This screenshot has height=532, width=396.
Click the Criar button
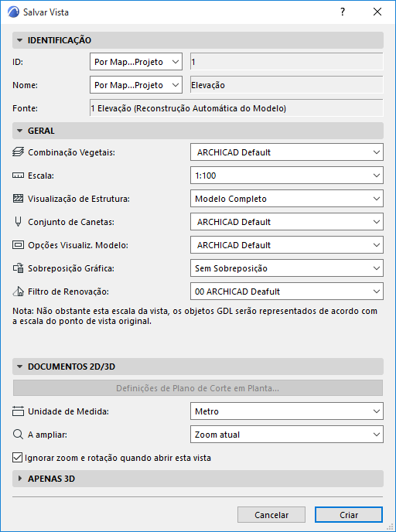click(349, 515)
